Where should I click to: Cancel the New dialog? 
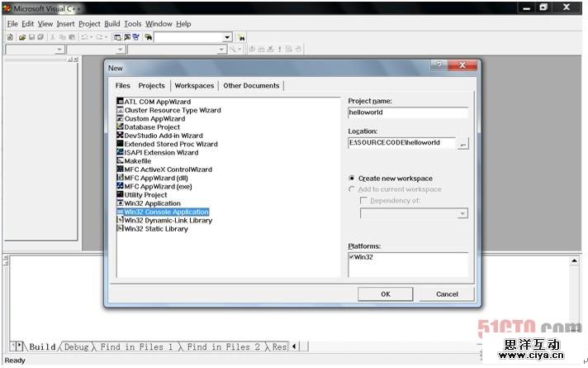click(x=447, y=294)
